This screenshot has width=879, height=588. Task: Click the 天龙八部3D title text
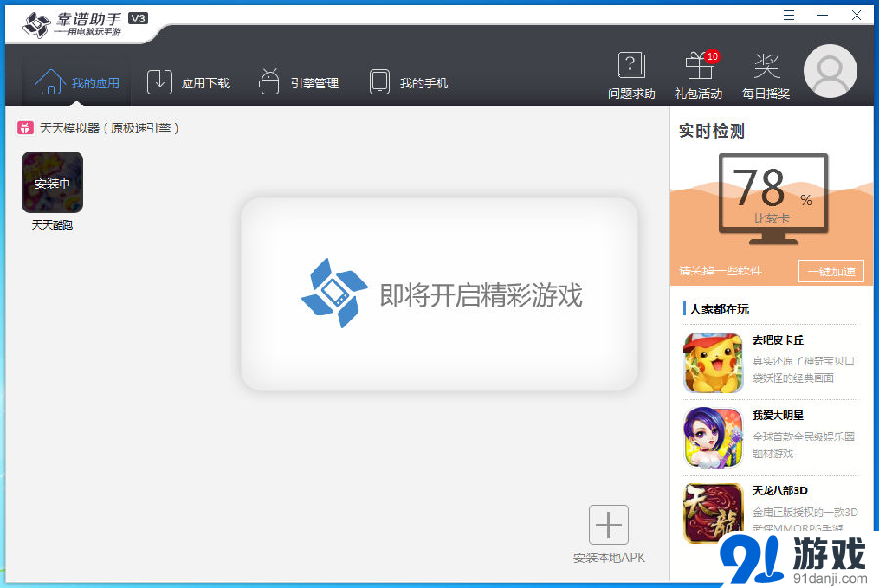click(779, 491)
